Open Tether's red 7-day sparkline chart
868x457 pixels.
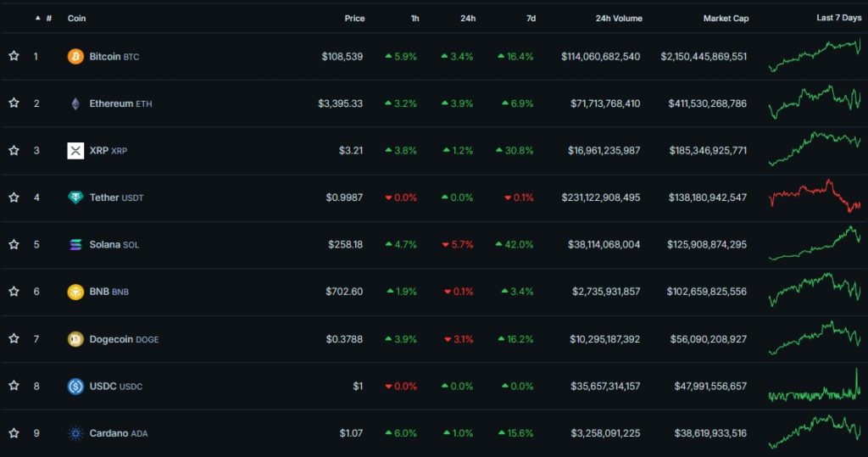(815, 196)
